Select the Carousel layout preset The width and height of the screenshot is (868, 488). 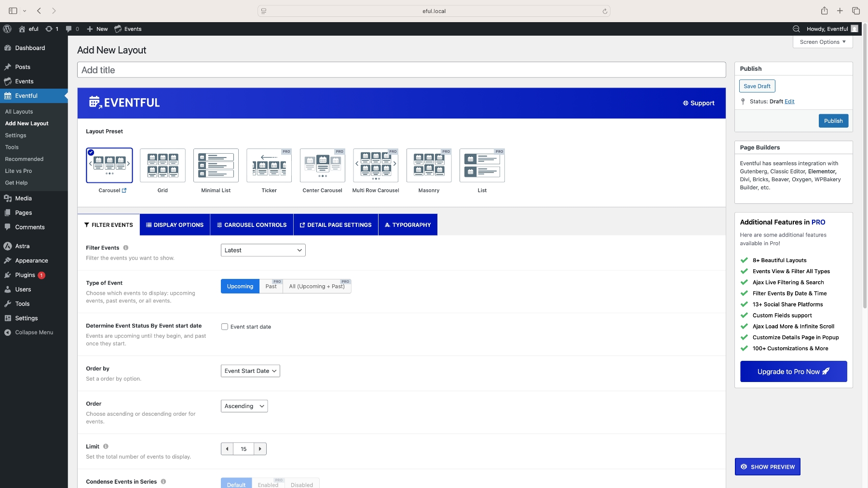[x=109, y=165]
